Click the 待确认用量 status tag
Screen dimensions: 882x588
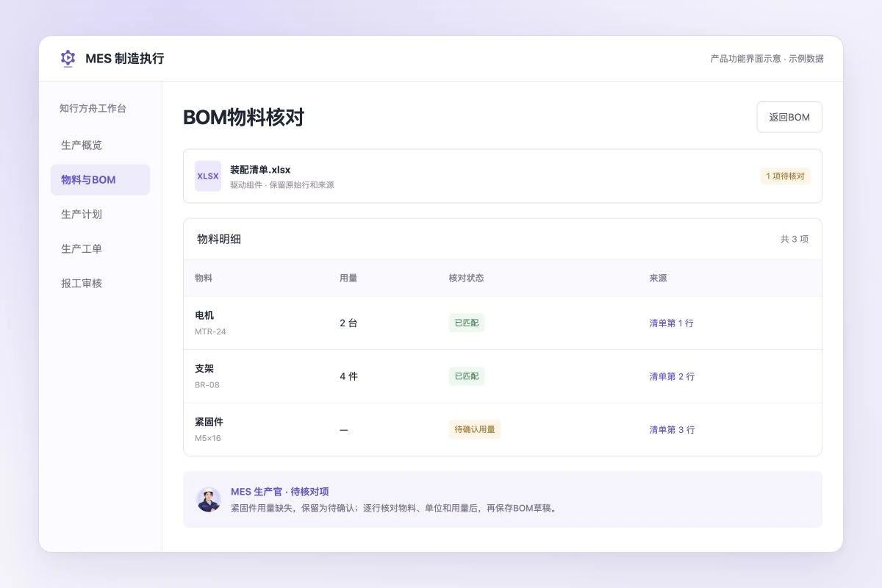click(475, 430)
